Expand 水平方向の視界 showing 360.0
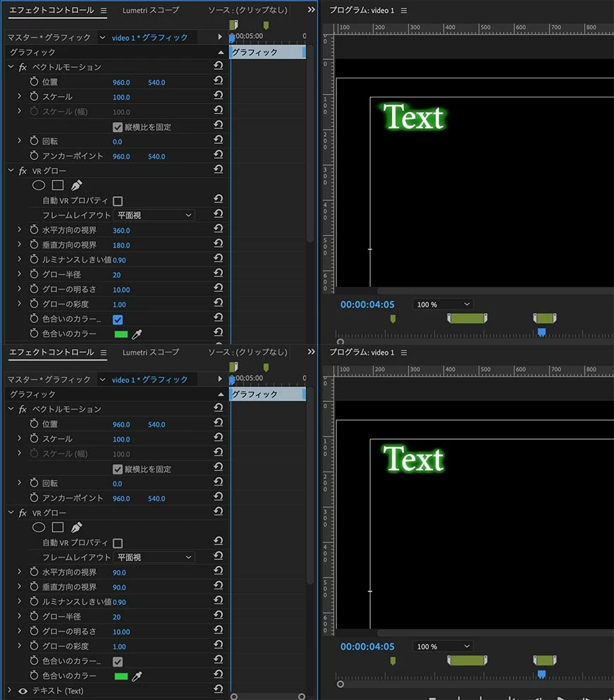 [19, 230]
